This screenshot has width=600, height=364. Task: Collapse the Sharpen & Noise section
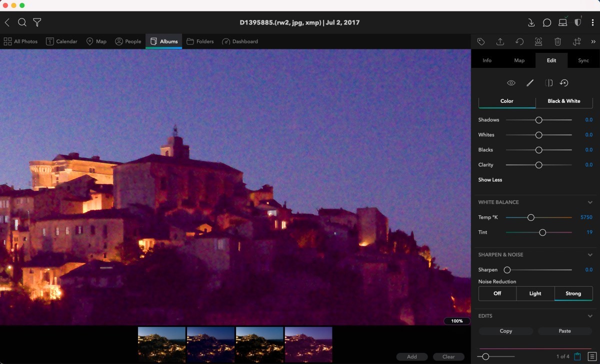[x=590, y=255]
